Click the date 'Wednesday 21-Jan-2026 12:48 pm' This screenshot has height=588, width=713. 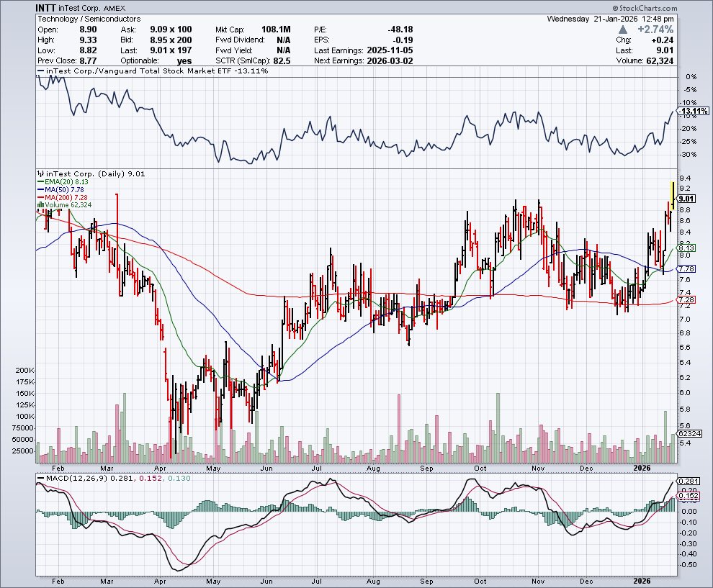click(x=610, y=19)
